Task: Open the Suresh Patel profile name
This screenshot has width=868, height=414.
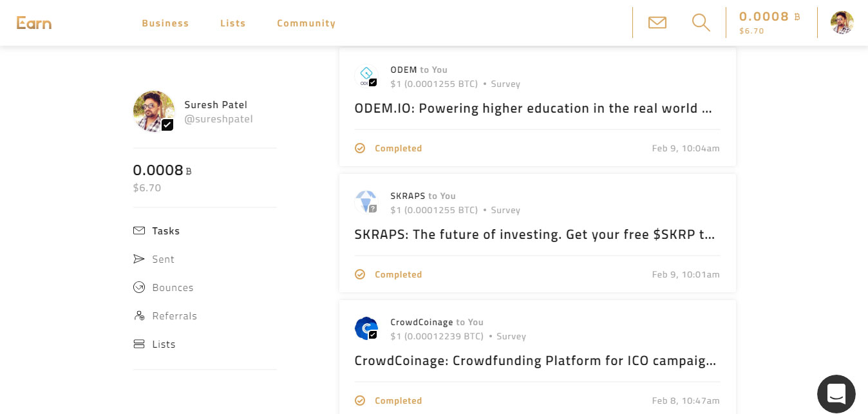Action: point(216,105)
